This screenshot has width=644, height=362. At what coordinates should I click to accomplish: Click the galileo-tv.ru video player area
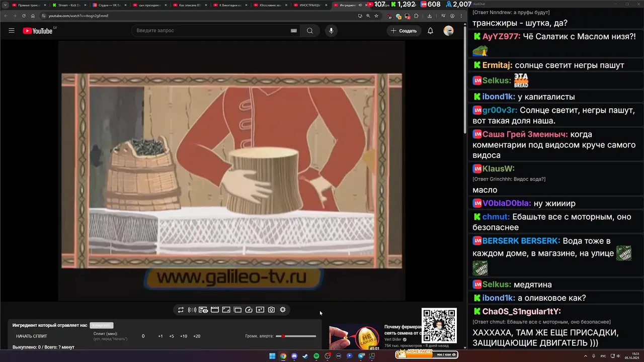pos(231,171)
